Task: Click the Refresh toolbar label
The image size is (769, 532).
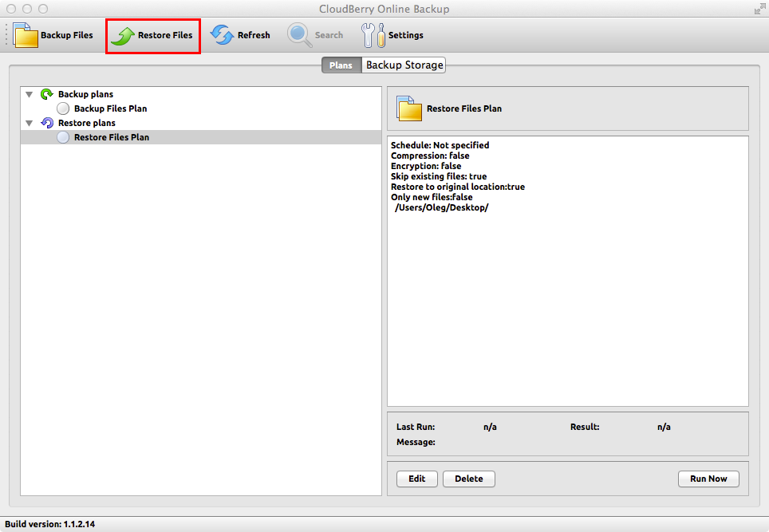Action: [x=254, y=35]
